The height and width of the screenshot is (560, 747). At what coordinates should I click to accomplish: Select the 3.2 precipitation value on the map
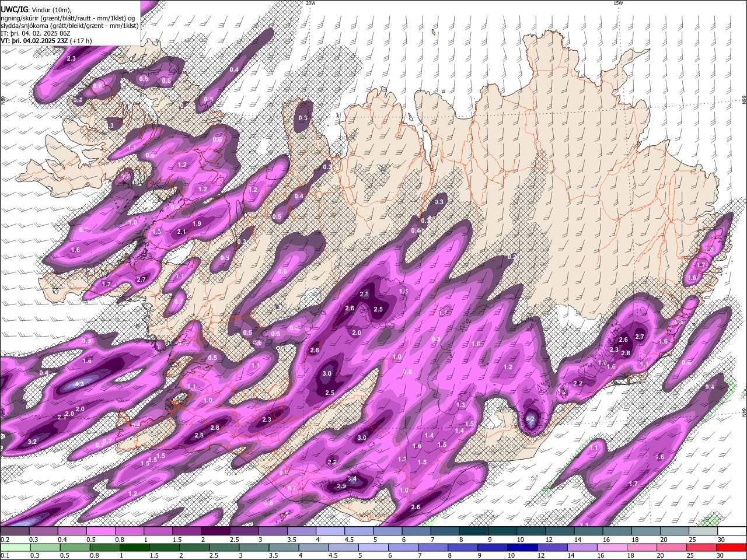tap(32, 442)
